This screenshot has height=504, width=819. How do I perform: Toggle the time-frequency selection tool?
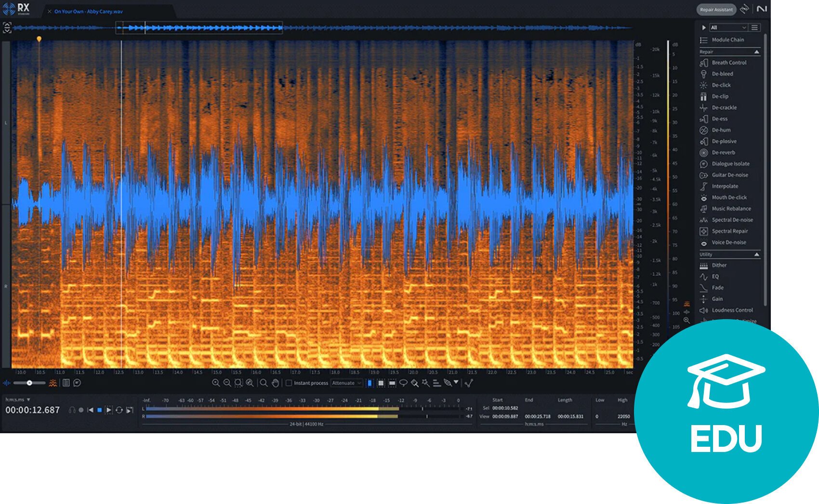(x=381, y=383)
